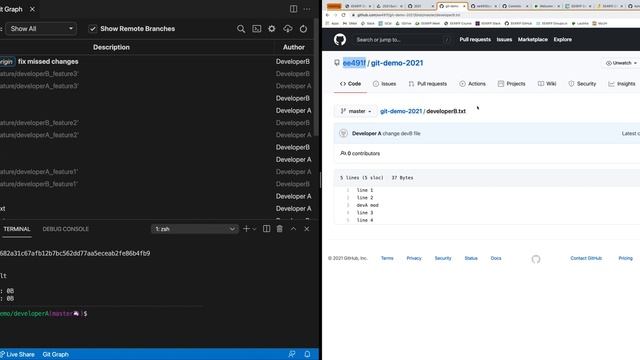Open the repository Issues tab
This screenshot has height=360, width=640.
coord(384,84)
